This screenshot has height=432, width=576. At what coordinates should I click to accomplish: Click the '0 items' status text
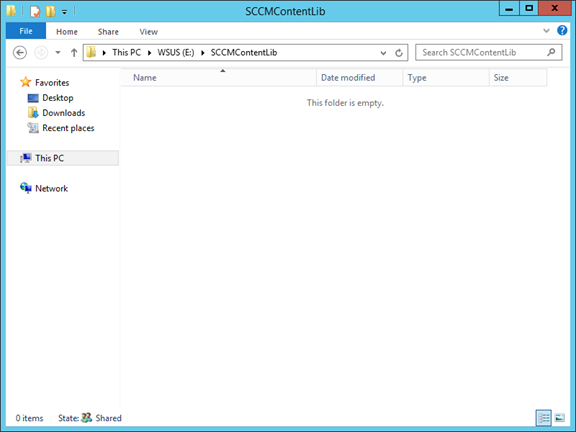(x=29, y=418)
